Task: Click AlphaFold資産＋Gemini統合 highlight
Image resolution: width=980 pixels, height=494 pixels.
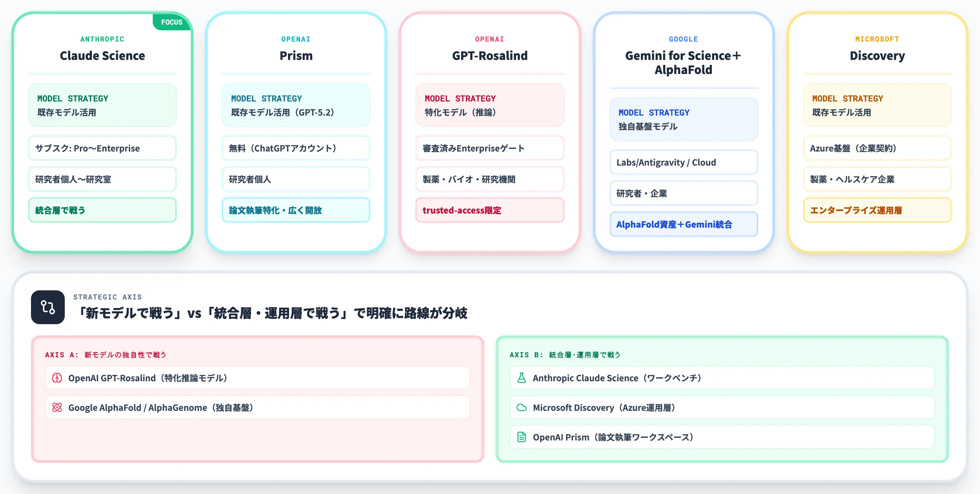Action: (x=683, y=224)
